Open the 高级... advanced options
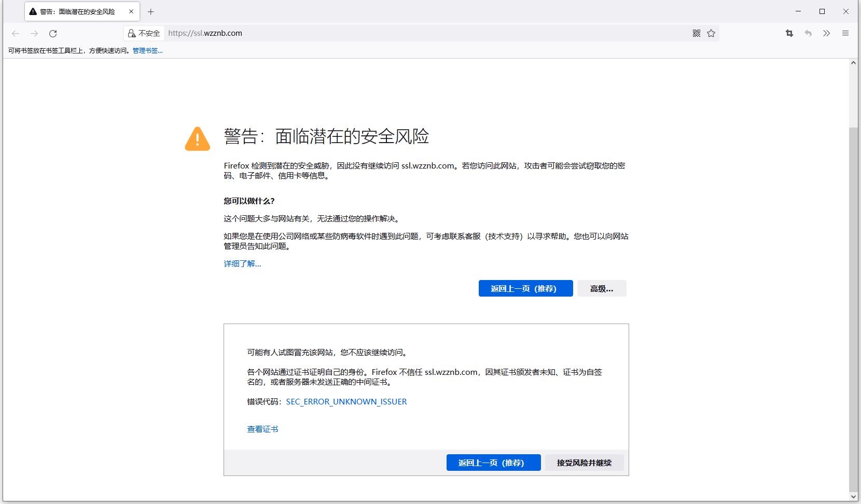861x504 pixels. 601,288
